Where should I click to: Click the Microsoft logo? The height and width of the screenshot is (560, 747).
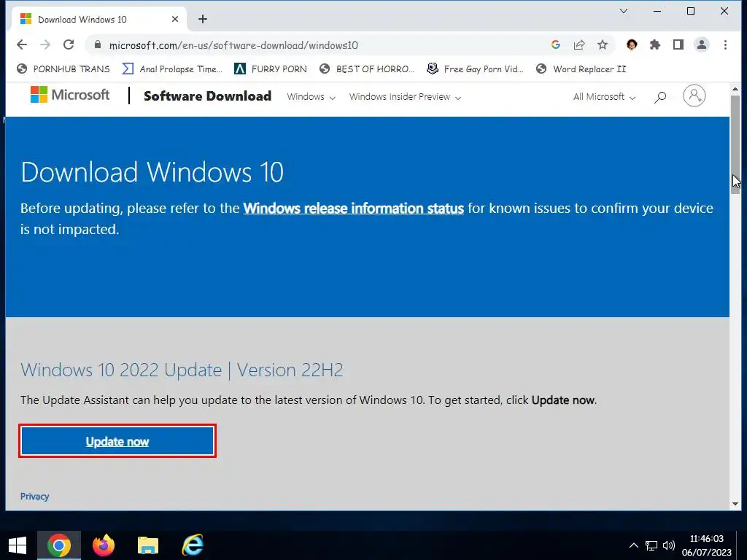coord(70,95)
